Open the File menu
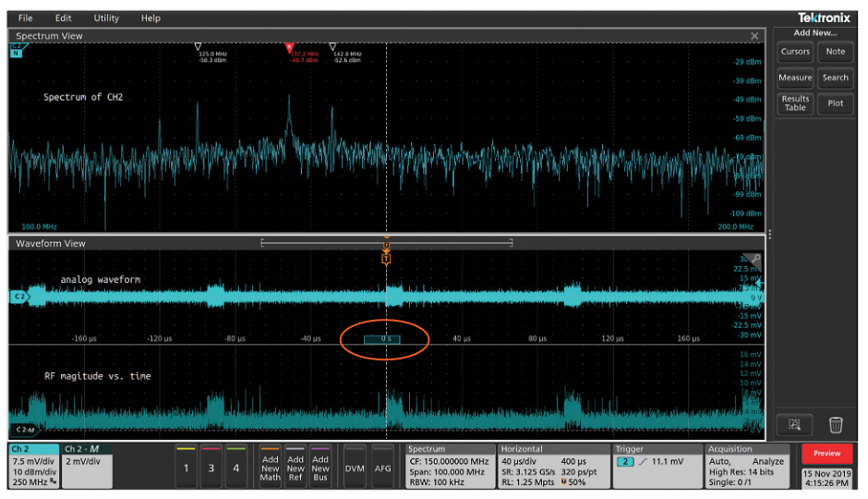The image size is (868, 499). coord(26,18)
